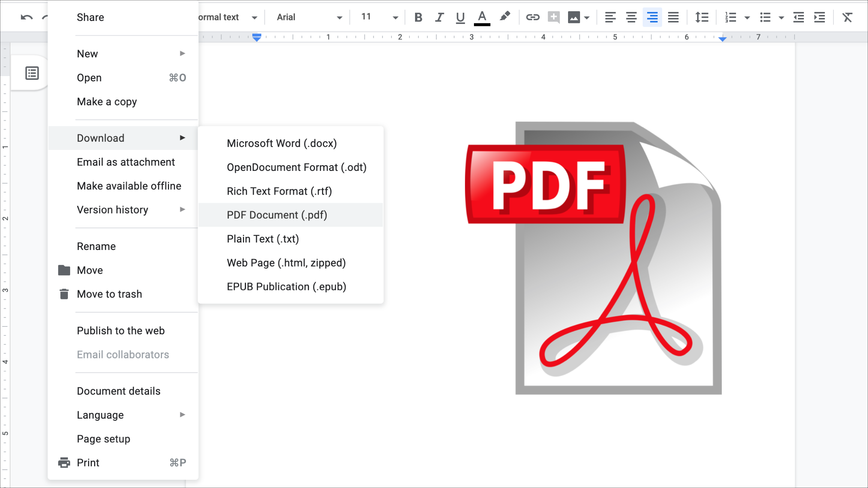Click the Bold formatting icon
Screen dimensions: 868x488
pyautogui.click(x=419, y=17)
